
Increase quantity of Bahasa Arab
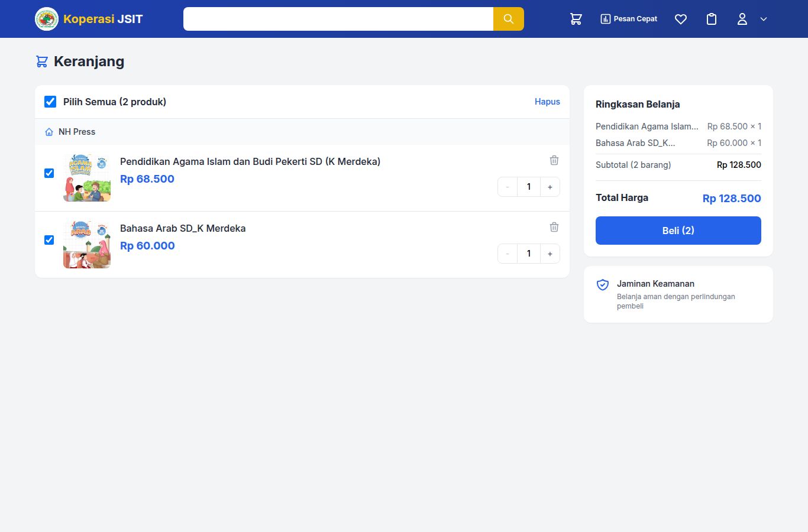[550, 254]
